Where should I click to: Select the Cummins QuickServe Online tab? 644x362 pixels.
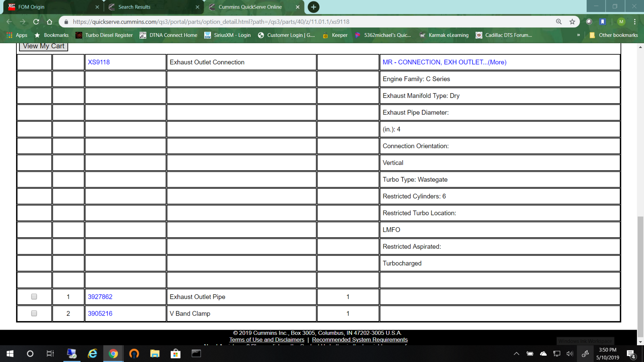[x=253, y=7]
